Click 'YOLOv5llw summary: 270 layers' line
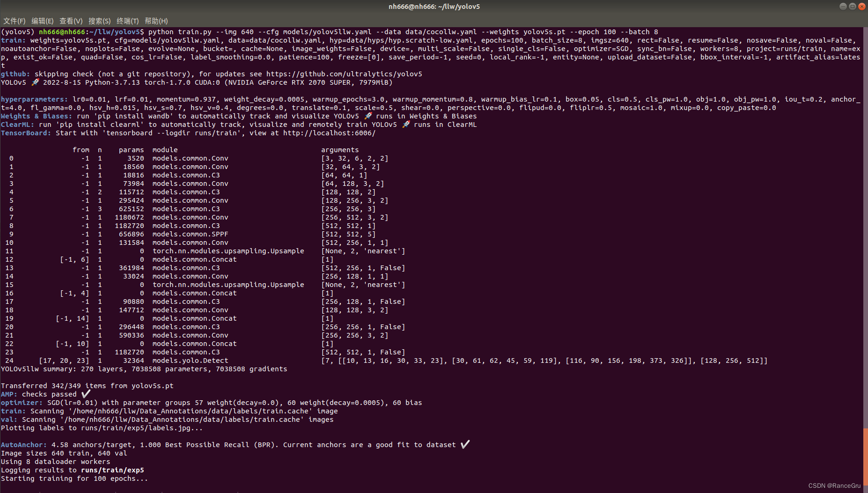 click(144, 369)
